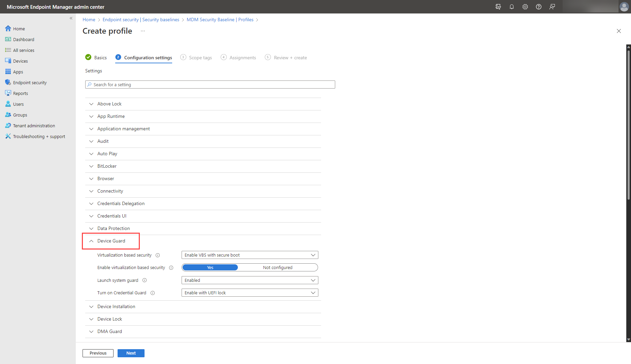
Task: Click the Tenant administration icon
Action: coord(8,126)
